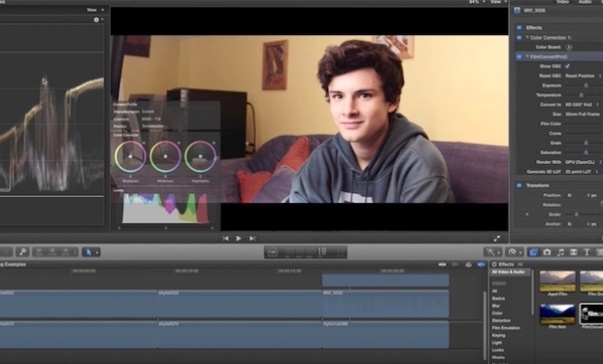Play the clip in the viewer
This screenshot has height=364, width=603.
click(x=239, y=239)
